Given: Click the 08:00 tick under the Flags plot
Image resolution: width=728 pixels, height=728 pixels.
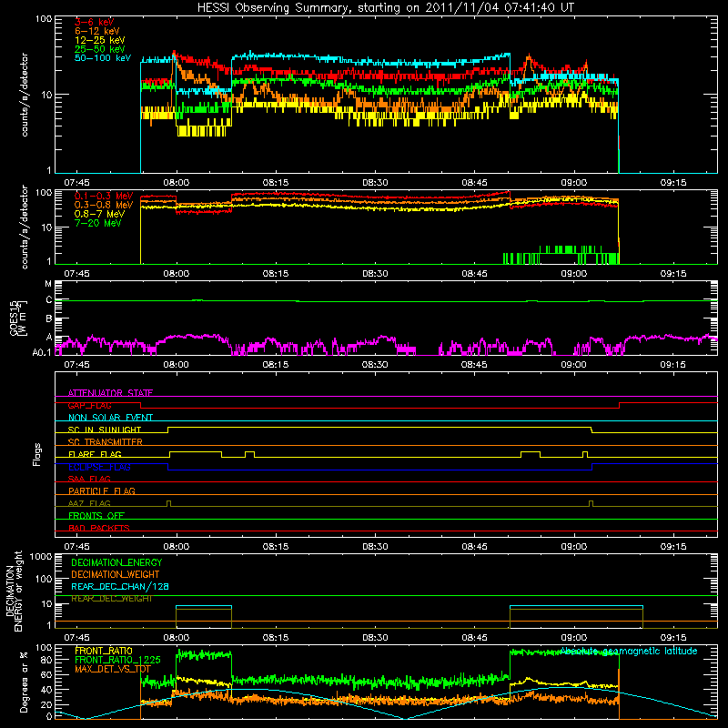Looking at the screenshot, I should click(176, 547).
